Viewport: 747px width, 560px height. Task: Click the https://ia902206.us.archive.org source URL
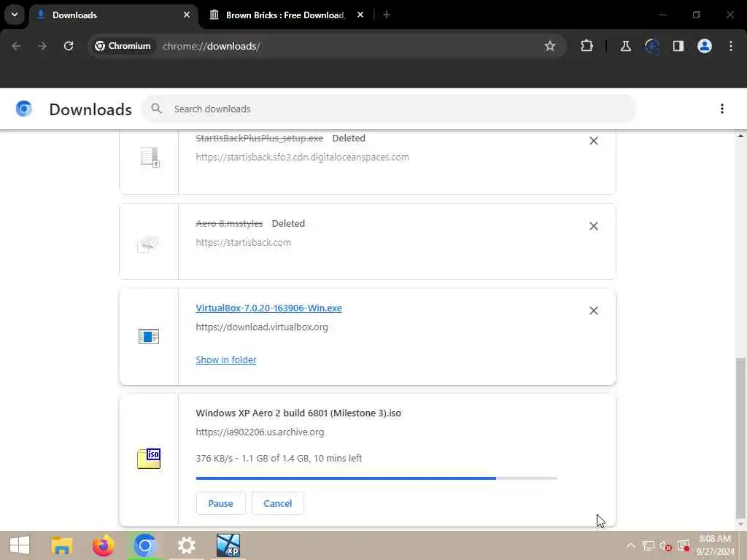pyautogui.click(x=260, y=432)
